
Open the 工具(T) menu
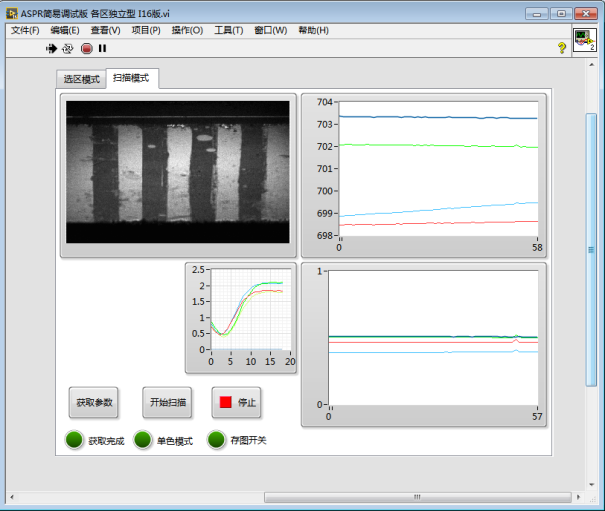click(x=229, y=30)
